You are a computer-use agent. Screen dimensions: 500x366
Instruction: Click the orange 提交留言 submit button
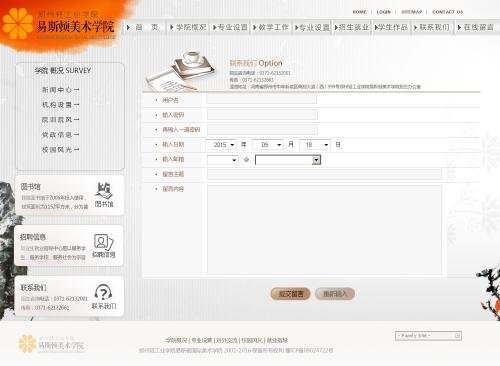(290, 294)
